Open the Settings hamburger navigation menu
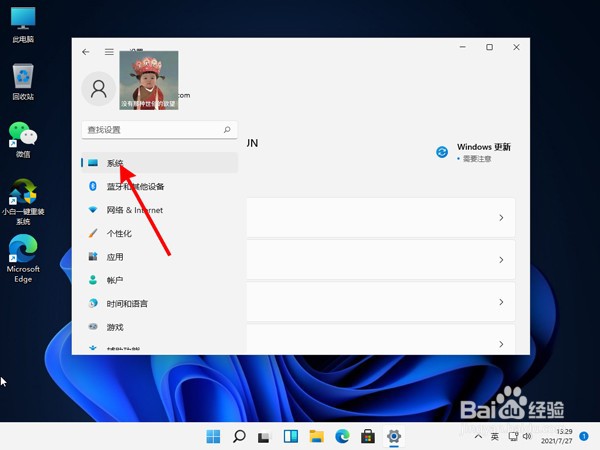Viewport: 600px width, 450px height. (x=109, y=52)
